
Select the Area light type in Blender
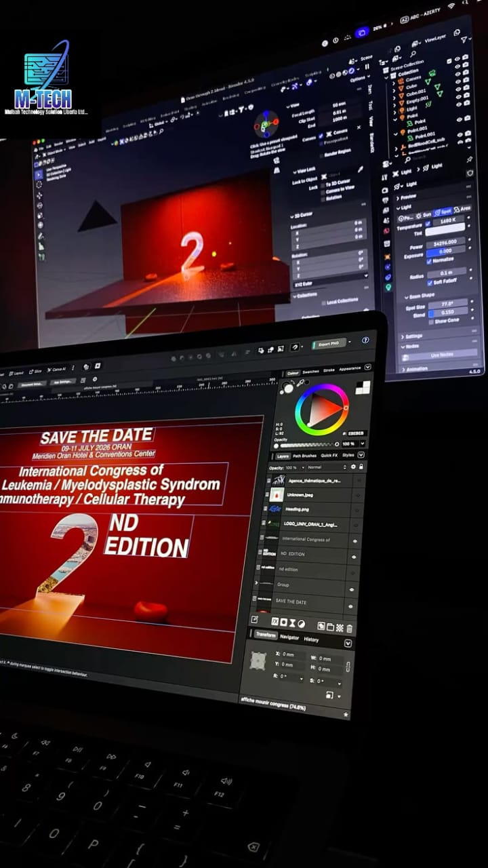point(462,208)
